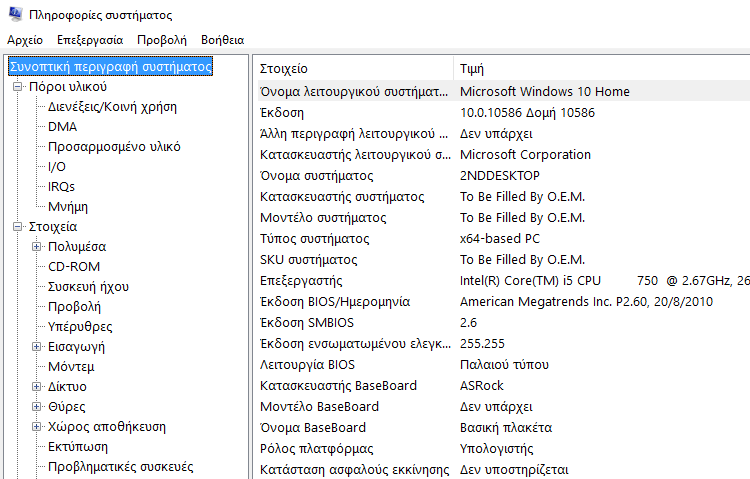
Task: Collapse the Στοιχεία tree node
Action: (x=17, y=226)
